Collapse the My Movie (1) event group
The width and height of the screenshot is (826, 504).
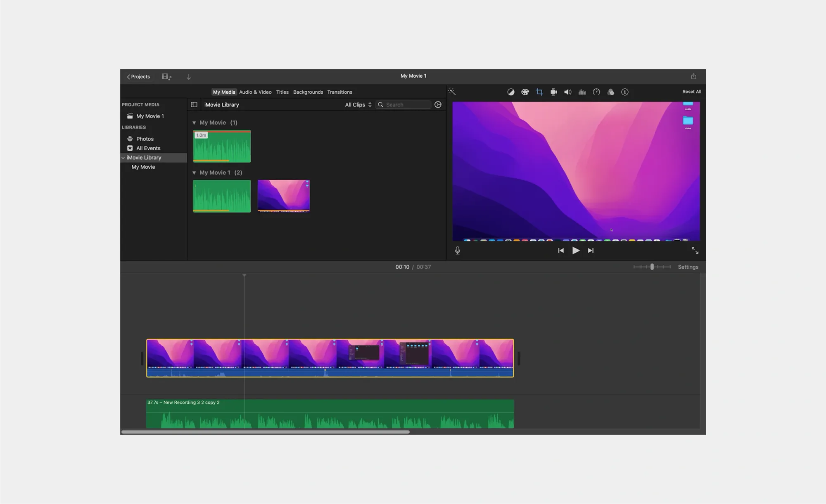click(194, 123)
